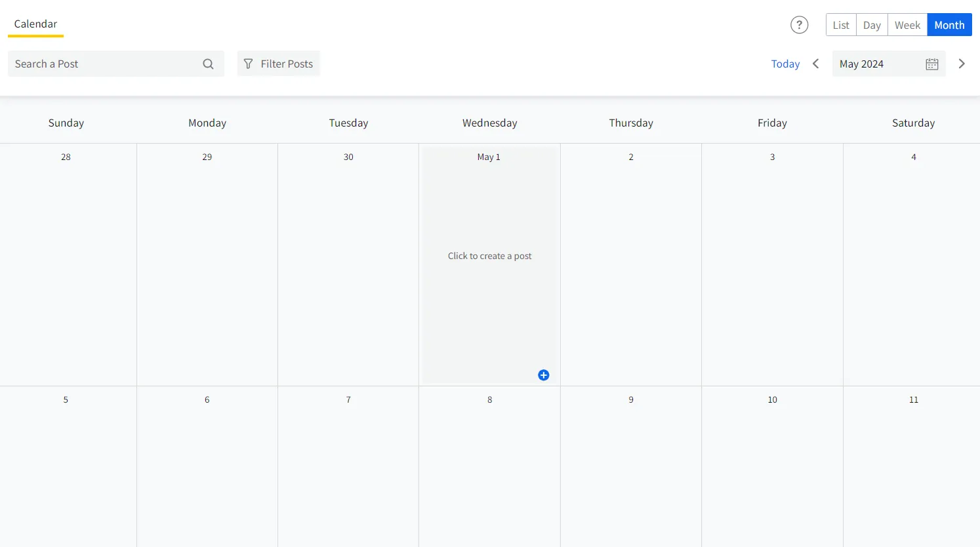Select the May 8 calendar cell

pos(489,466)
